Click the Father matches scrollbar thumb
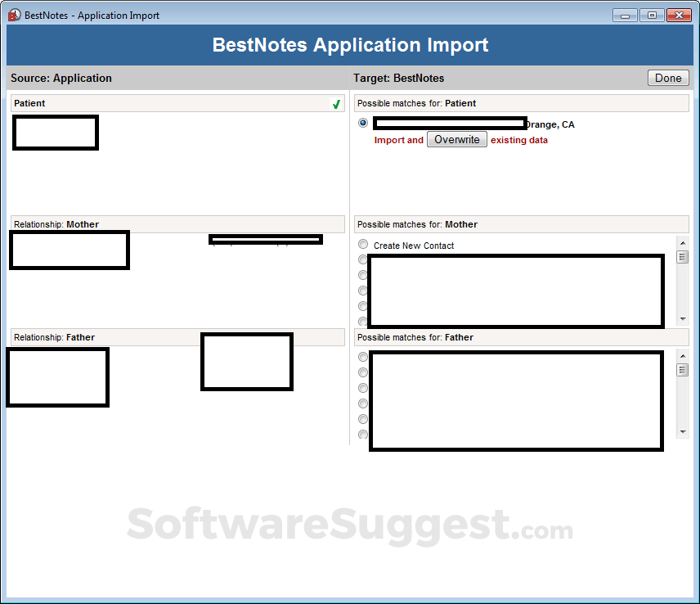This screenshot has height=604, width=700. tap(682, 370)
